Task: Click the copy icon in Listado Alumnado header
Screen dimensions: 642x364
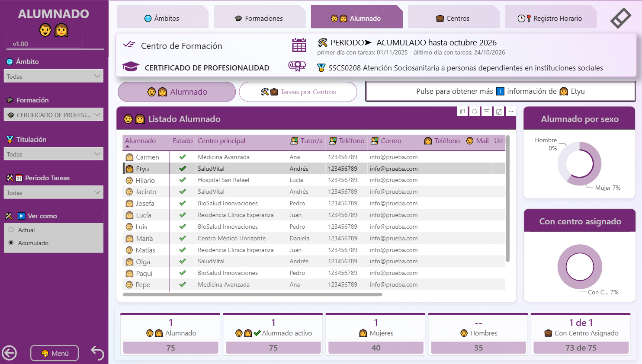Action: coord(462,112)
